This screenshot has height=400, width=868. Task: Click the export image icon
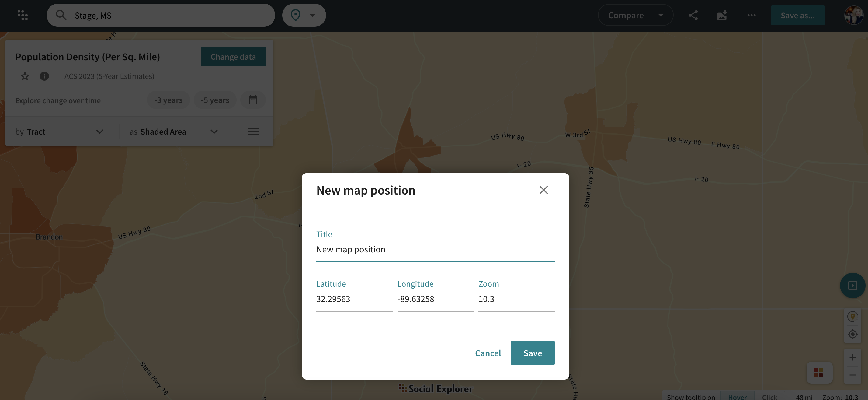pos(722,15)
